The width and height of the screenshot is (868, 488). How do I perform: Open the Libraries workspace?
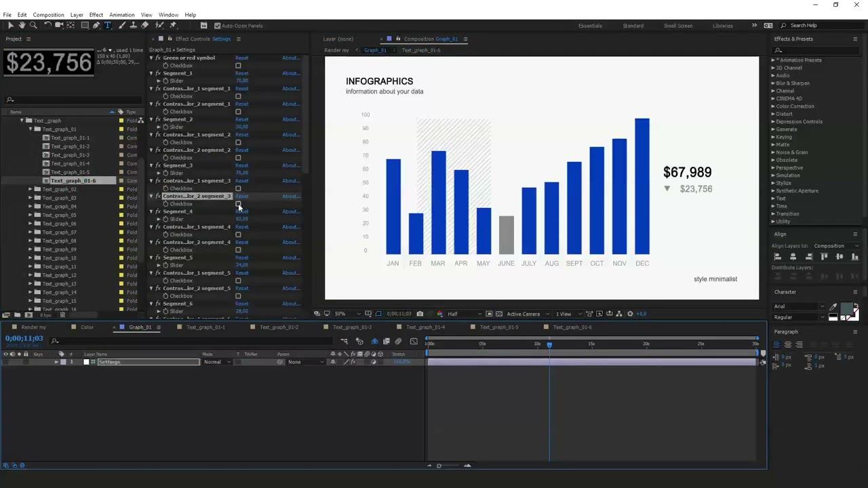point(723,26)
